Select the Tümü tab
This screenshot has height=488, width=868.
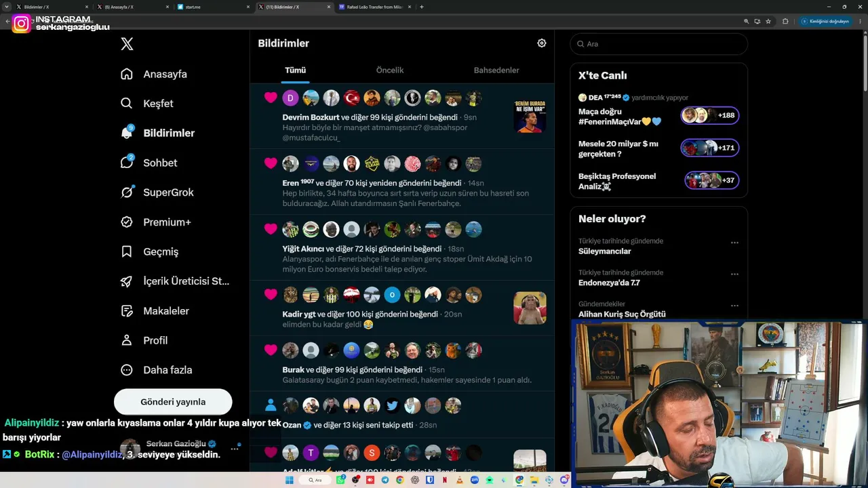tap(296, 70)
